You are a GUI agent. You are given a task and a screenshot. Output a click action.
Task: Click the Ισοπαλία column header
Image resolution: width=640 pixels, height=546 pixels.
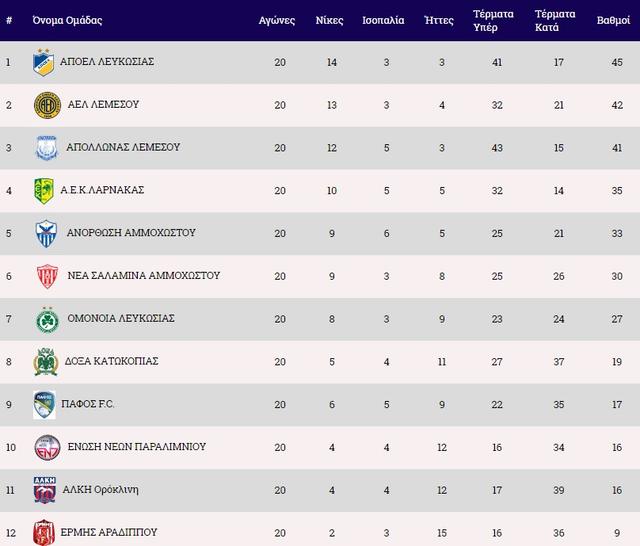coord(384,20)
